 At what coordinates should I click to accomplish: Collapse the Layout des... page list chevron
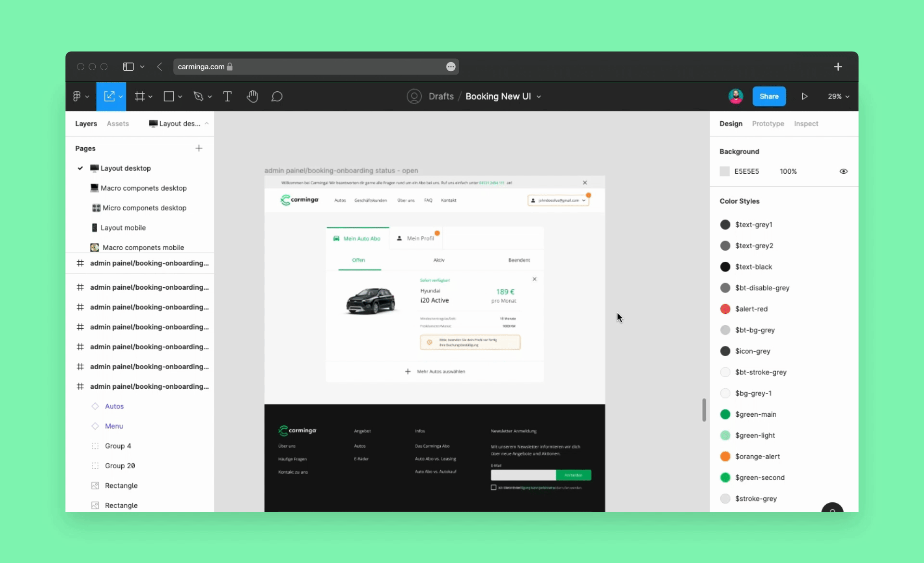(206, 124)
